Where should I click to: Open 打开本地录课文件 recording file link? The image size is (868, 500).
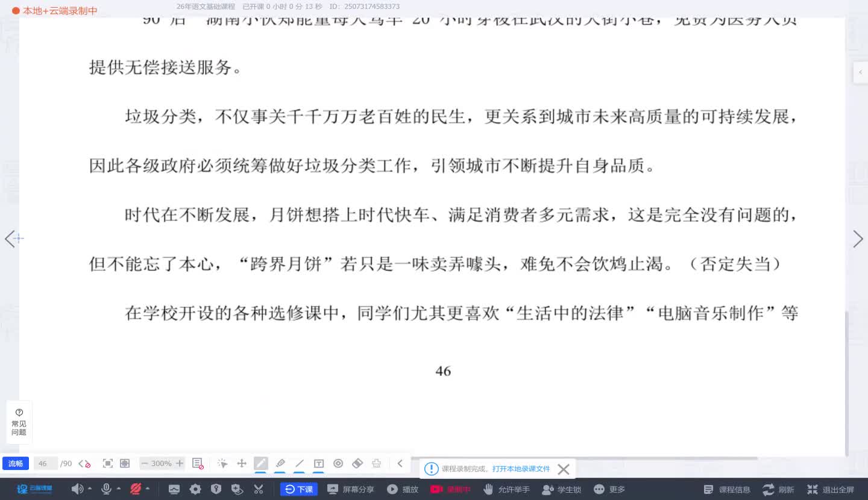(x=520, y=469)
